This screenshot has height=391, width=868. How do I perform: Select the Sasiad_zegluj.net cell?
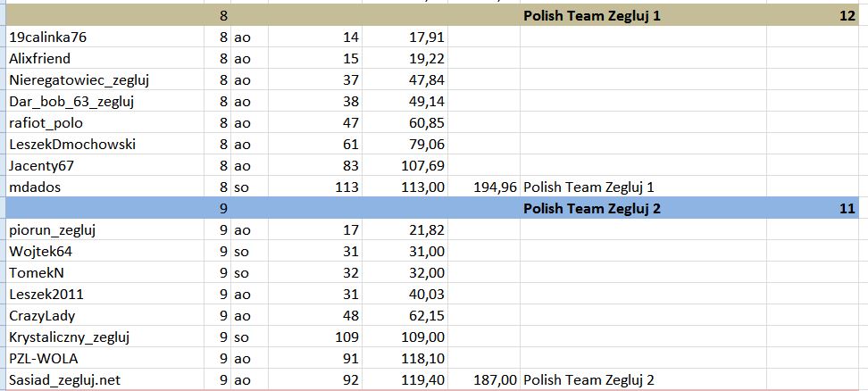(x=104, y=380)
